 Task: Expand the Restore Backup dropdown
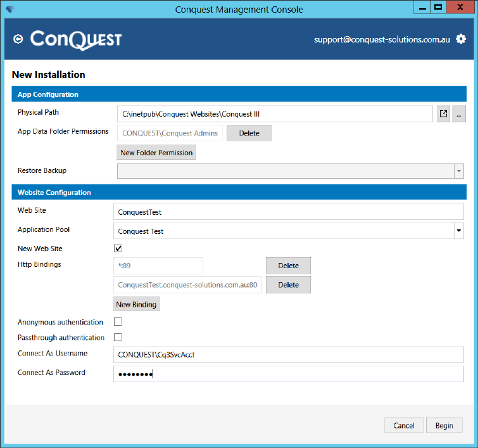[x=459, y=171]
